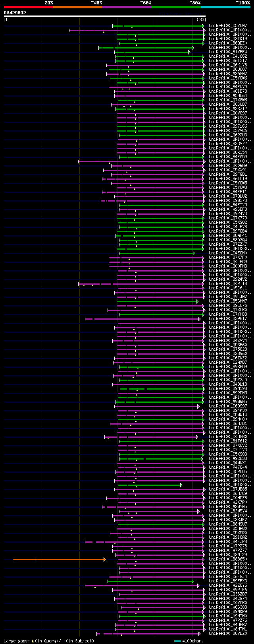Select the UniRef100_A2X712 label
This screenshot has height=644, width=254.
[228, 109]
